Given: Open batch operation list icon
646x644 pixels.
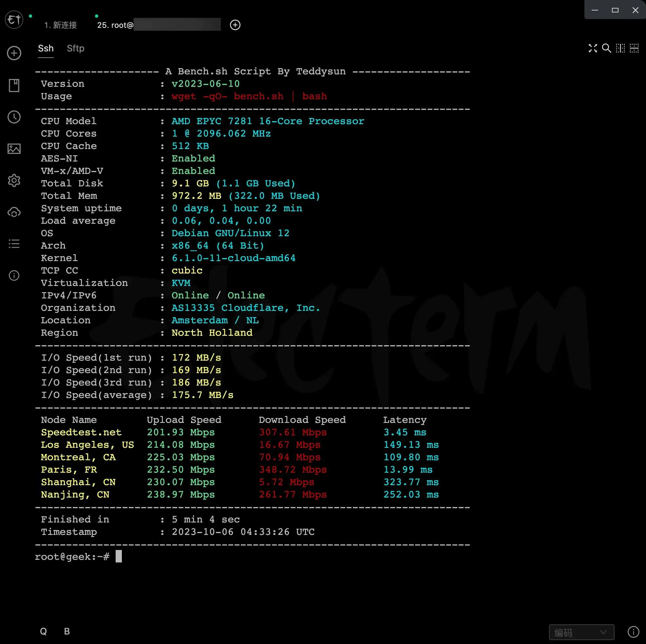Looking at the screenshot, I should pos(14,244).
